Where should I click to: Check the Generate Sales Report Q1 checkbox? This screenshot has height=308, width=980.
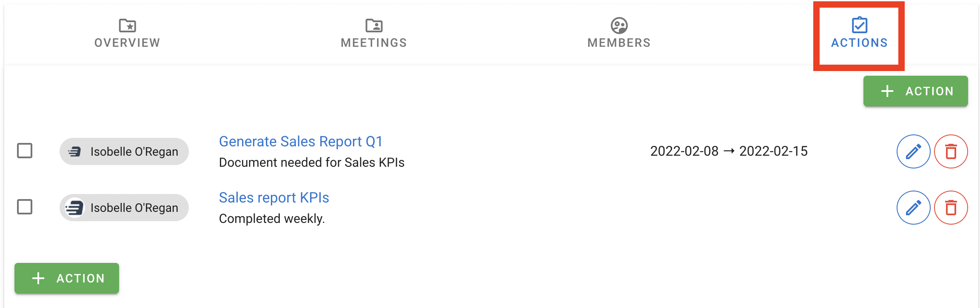coord(25,151)
